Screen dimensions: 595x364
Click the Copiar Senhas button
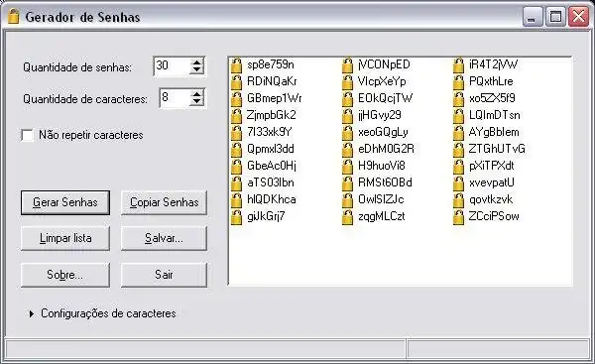pyautogui.click(x=164, y=202)
